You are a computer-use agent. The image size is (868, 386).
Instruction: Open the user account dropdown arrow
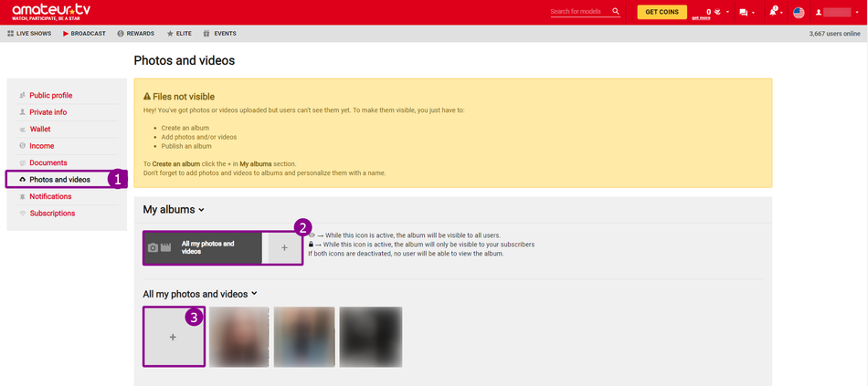[857, 13]
